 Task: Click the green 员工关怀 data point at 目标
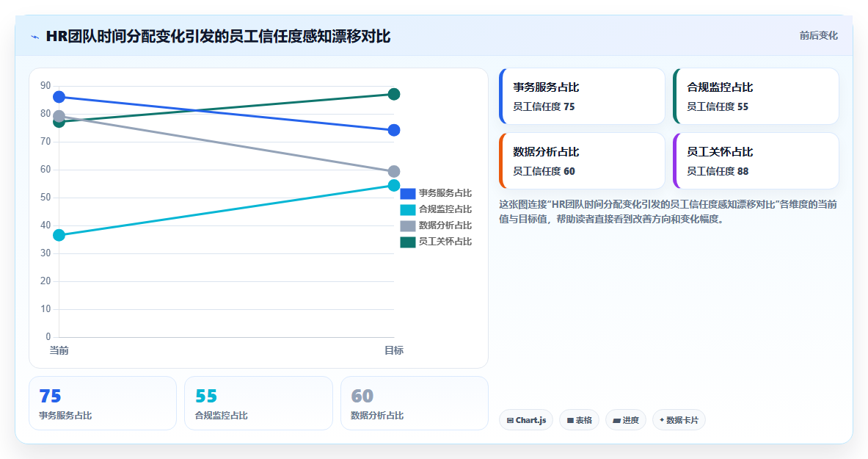coord(393,94)
